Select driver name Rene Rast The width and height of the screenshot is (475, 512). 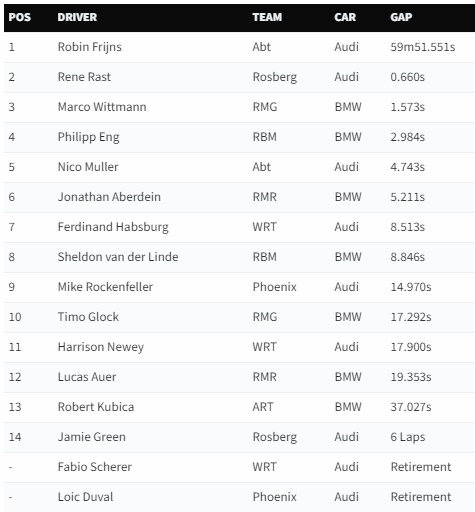pyautogui.click(x=84, y=77)
